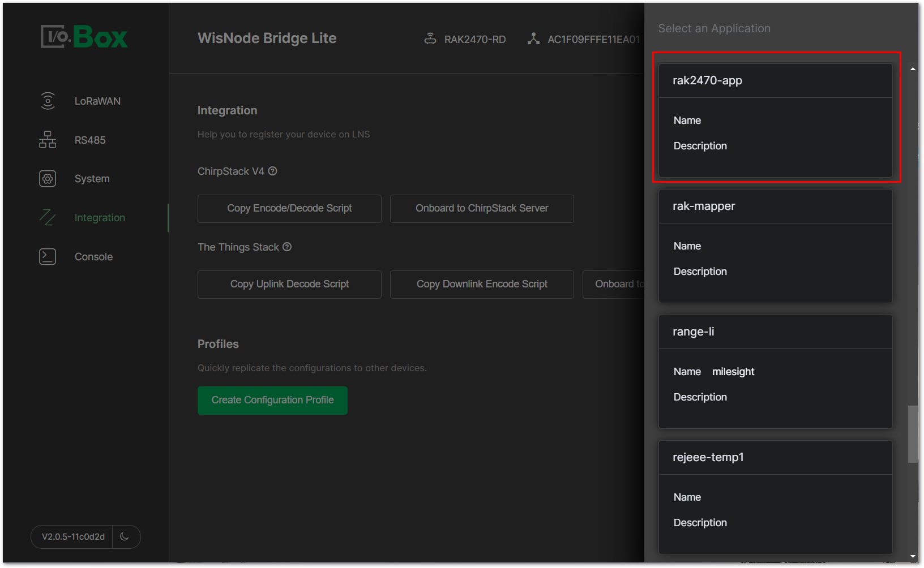The width and height of the screenshot is (924, 568).
Task: Click the AC1F09FFFE11EA01 EUI text
Action: 593,39
